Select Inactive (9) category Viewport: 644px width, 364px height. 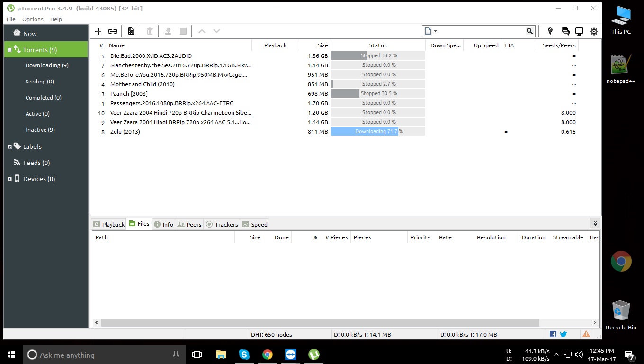[x=40, y=130]
